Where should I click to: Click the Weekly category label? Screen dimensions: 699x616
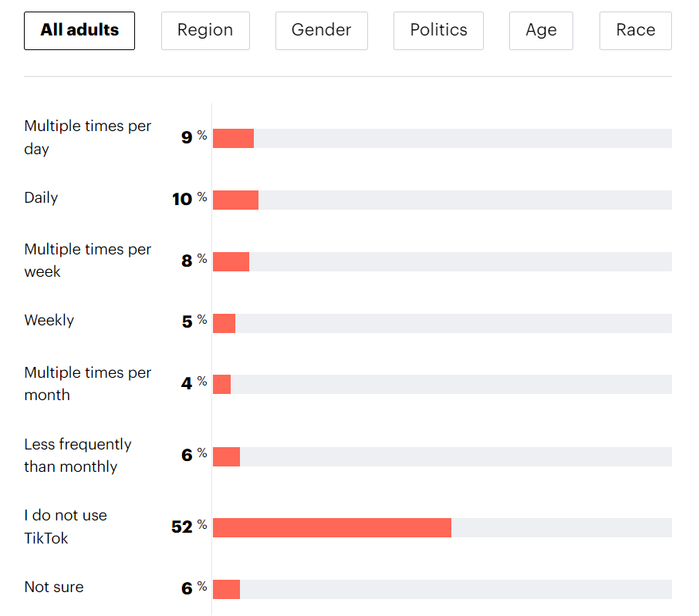49,320
